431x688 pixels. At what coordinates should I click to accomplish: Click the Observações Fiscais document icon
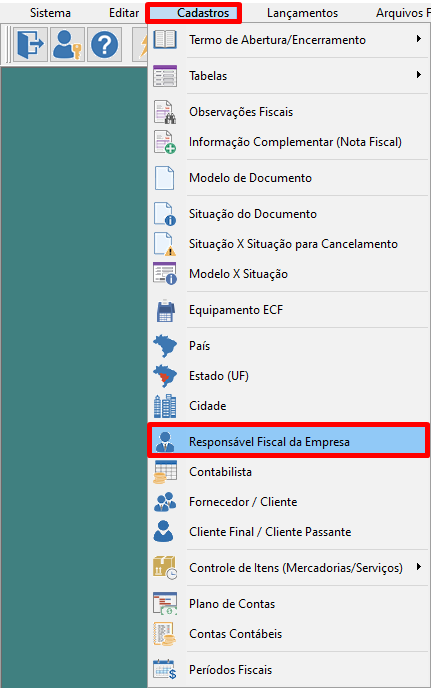click(x=165, y=112)
